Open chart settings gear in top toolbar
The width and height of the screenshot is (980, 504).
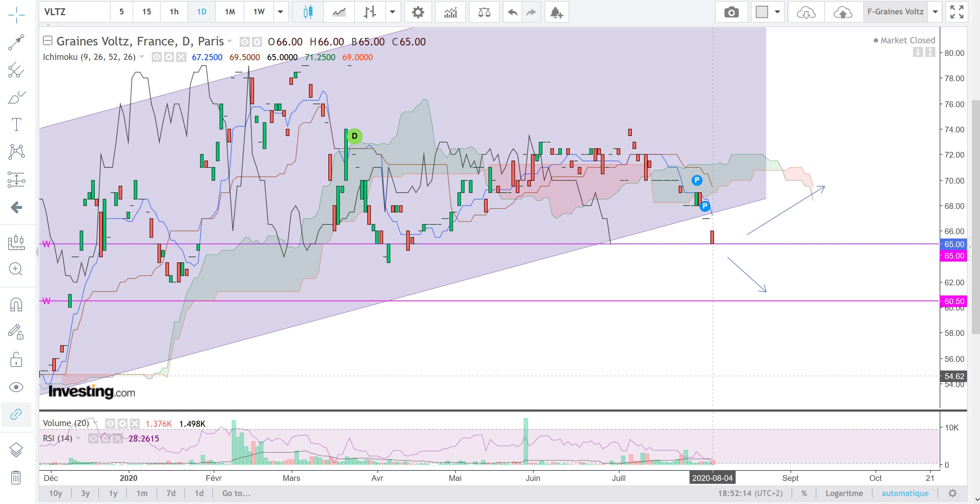418,12
